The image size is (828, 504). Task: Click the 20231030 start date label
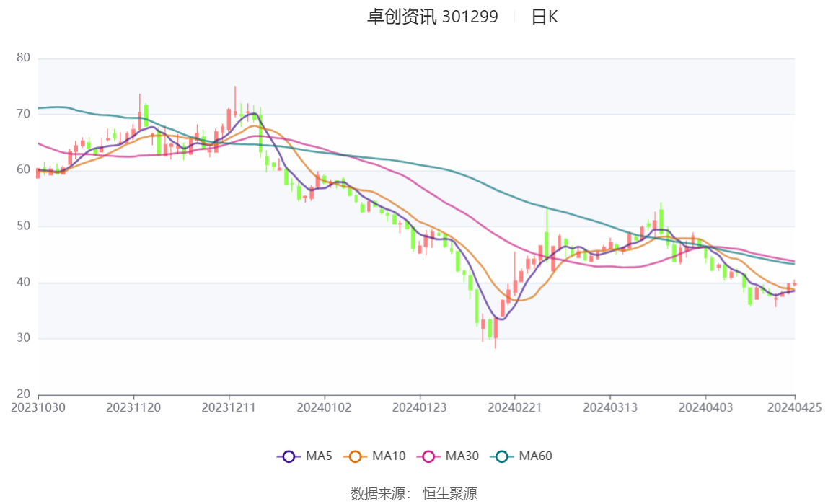point(38,407)
